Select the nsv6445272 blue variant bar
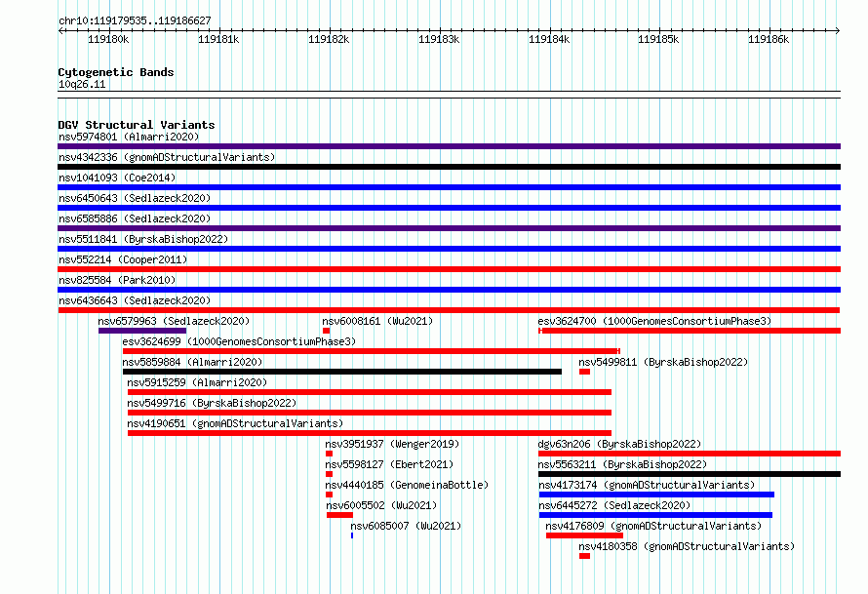 click(x=655, y=515)
